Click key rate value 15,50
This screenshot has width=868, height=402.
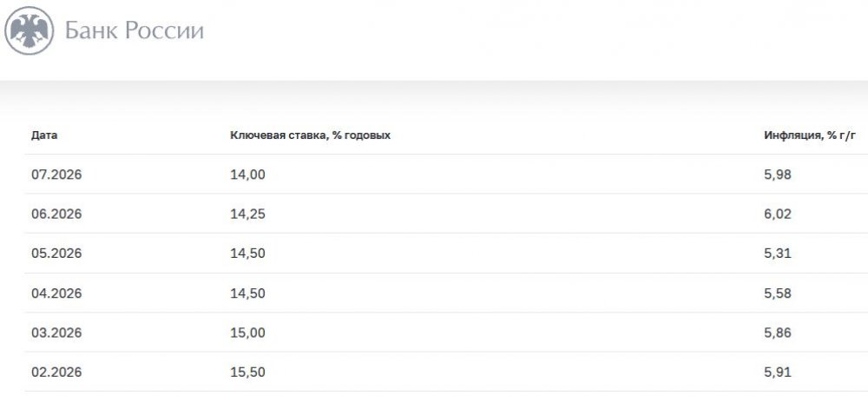pyautogui.click(x=247, y=372)
